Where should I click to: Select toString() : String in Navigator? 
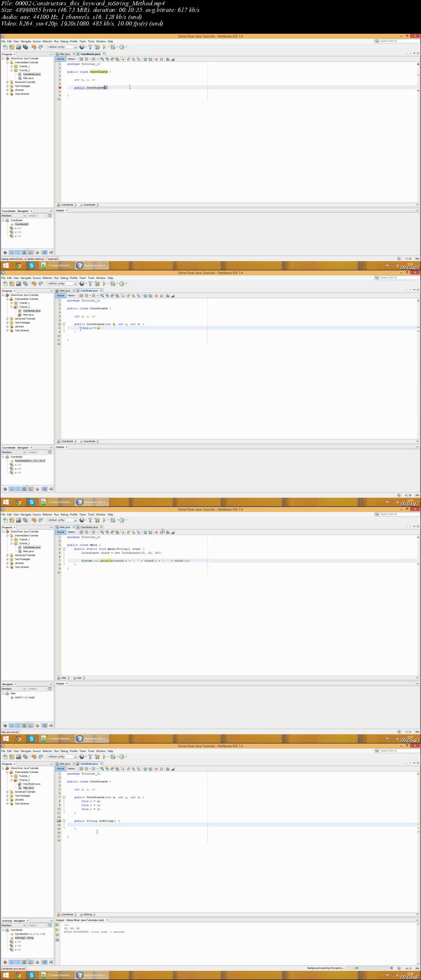pos(24,938)
